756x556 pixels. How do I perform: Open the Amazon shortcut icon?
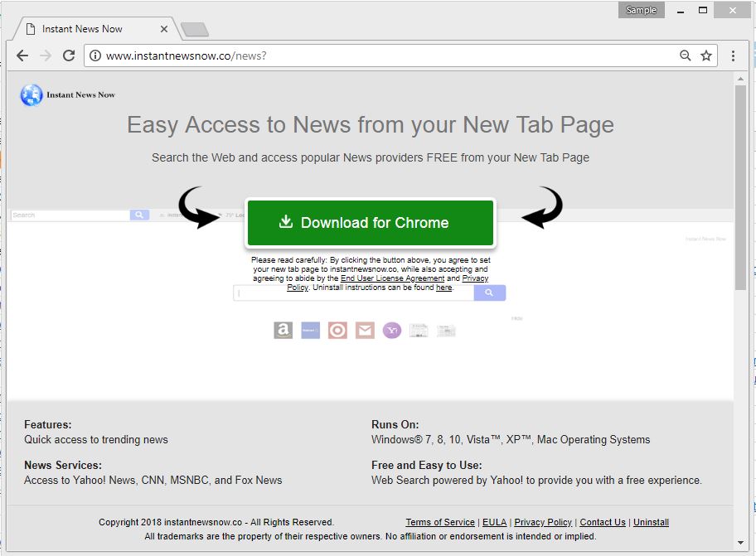[x=283, y=331]
